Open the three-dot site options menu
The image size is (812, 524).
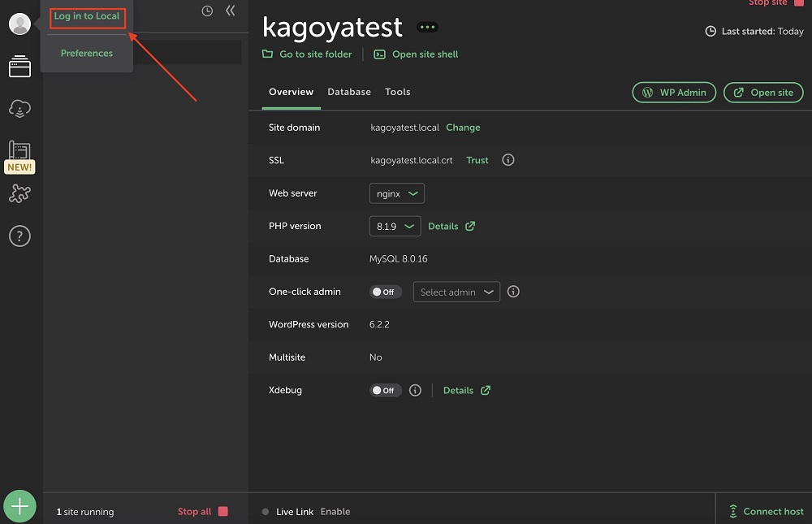pos(427,27)
